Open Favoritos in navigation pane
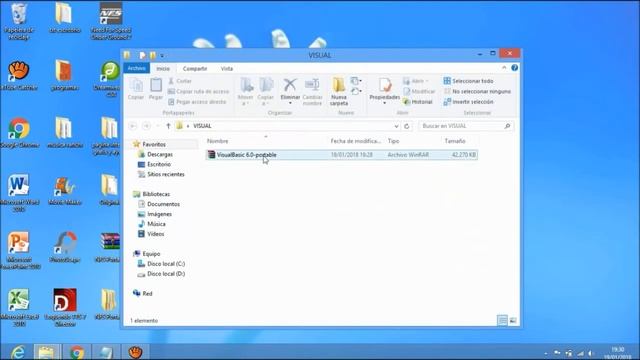640x360 pixels. 154,144
